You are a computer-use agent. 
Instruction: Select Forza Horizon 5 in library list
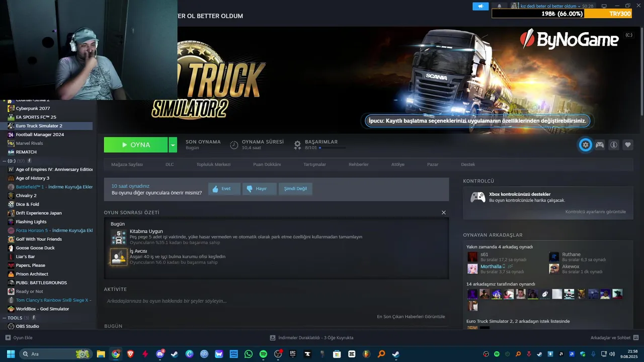pyautogui.click(x=50, y=230)
